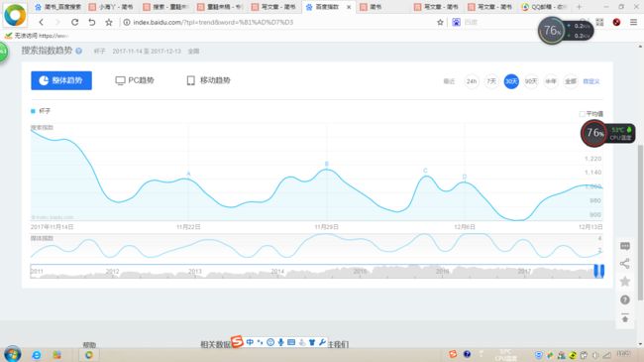The width and height of the screenshot is (644, 362).
Task: Toggle Sogou Chinese mode 中 icon
Action: tap(250, 342)
